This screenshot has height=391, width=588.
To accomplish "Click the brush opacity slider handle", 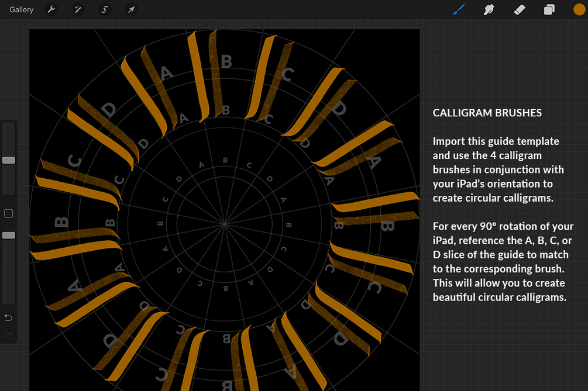I will 9,235.
